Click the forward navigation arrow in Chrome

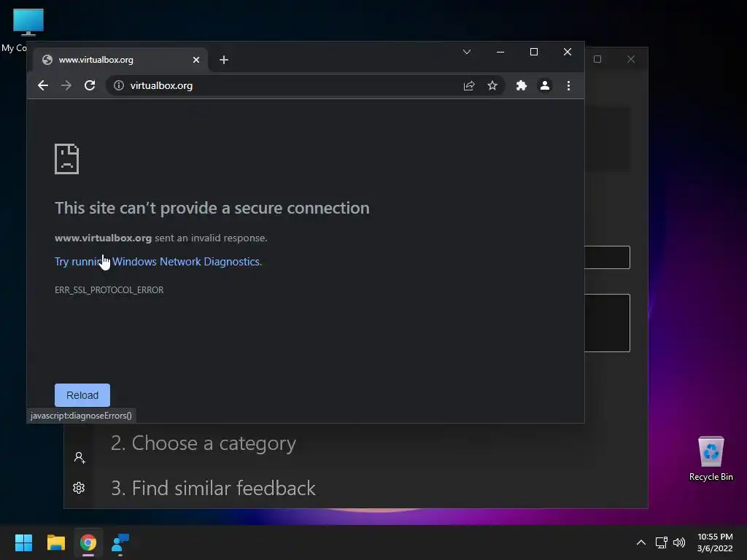(x=66, y=86)
